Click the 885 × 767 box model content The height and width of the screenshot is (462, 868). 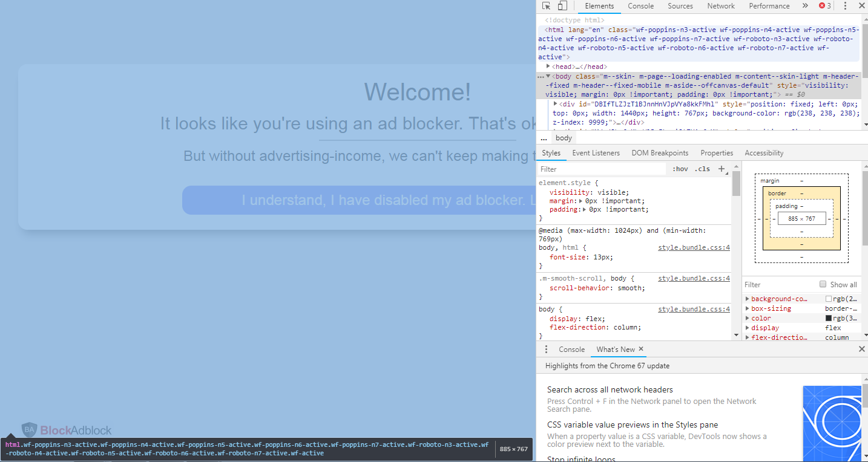point(801,219)
